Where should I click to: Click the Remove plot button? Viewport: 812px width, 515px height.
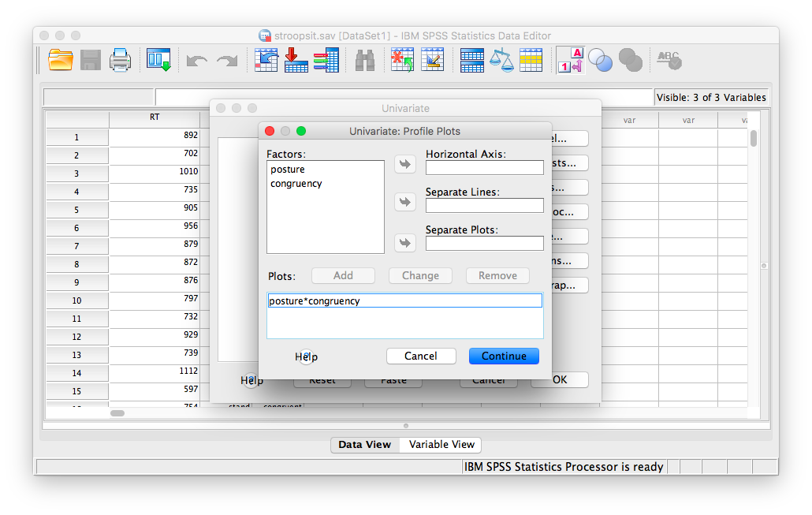pyautogui.click(x=497, y=275)
